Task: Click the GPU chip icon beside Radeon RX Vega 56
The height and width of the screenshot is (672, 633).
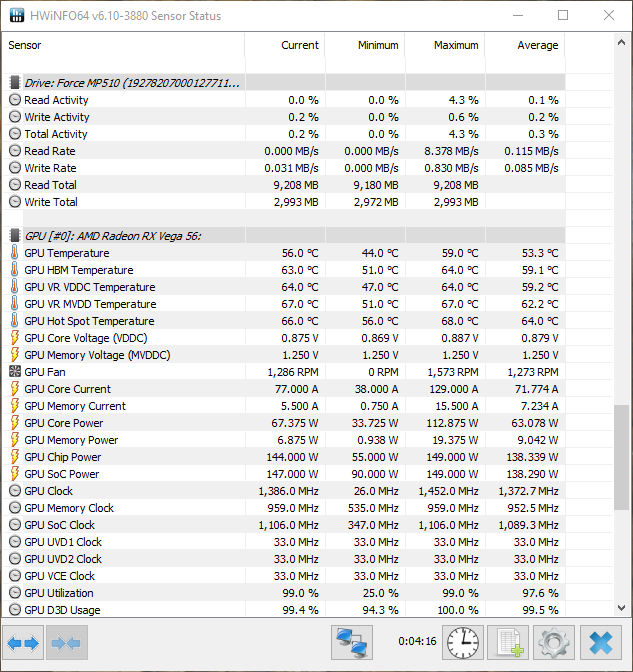Action: pyautogui.click(x=15, y=236)
